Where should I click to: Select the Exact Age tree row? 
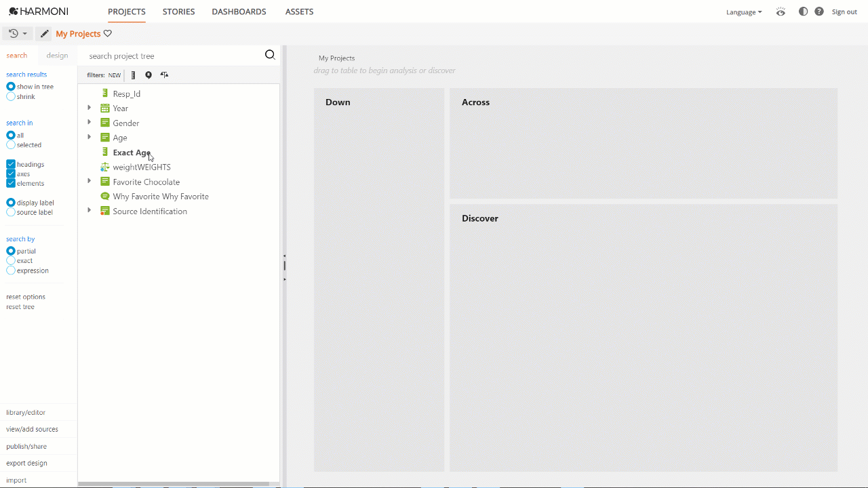click(132, 152)
